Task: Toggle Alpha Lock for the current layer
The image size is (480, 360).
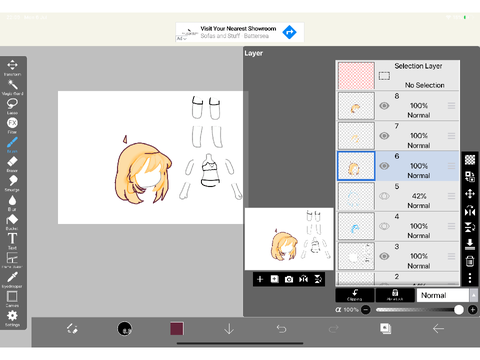Action: click(395, 295)
